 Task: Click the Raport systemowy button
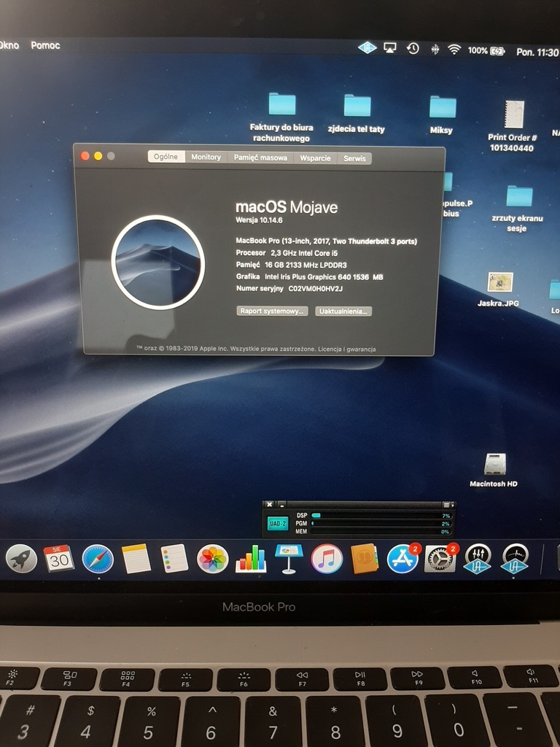272,311
